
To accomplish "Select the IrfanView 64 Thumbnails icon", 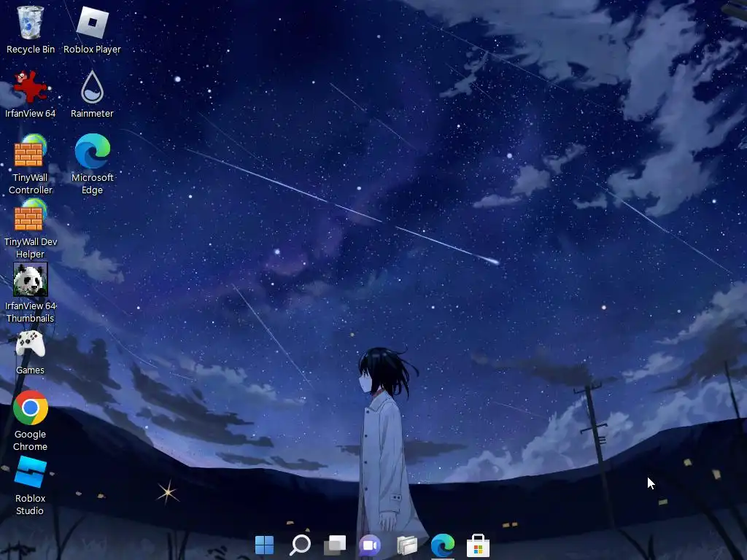I will [31, 293].
